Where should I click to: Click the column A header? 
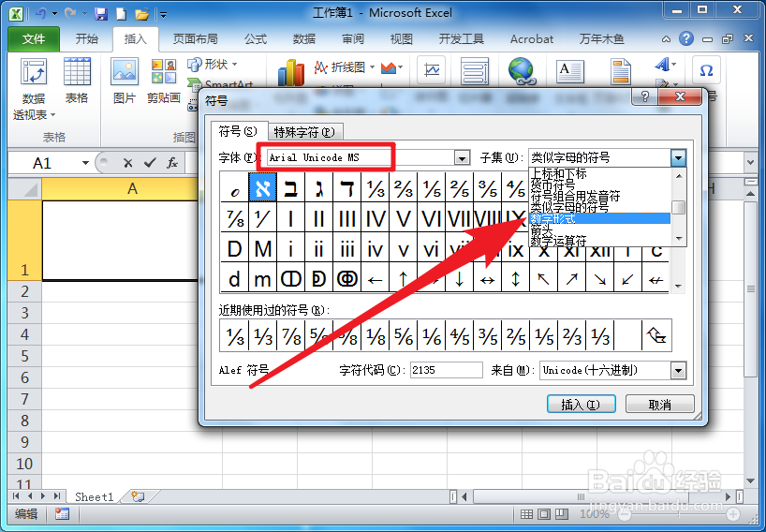(x=132, y=188)
